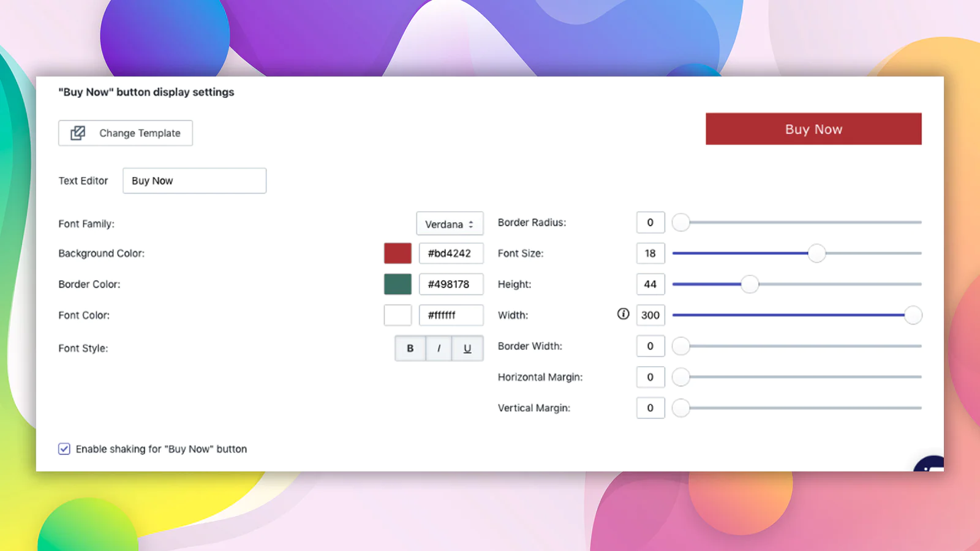
Task: Click the Border Color label
Action: coord(89,284)
